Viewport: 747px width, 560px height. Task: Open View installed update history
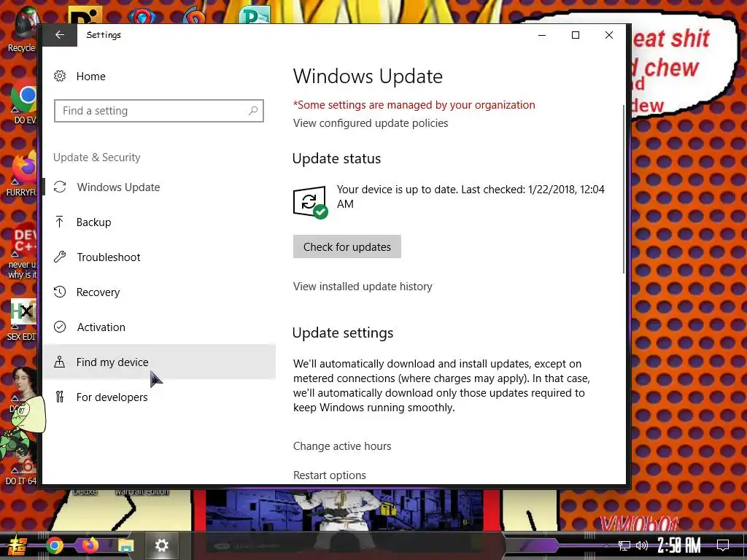(x=363, y=286)
